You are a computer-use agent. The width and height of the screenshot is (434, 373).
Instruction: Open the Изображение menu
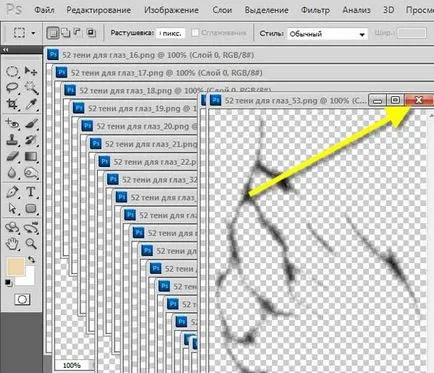[x=171, y=10]
